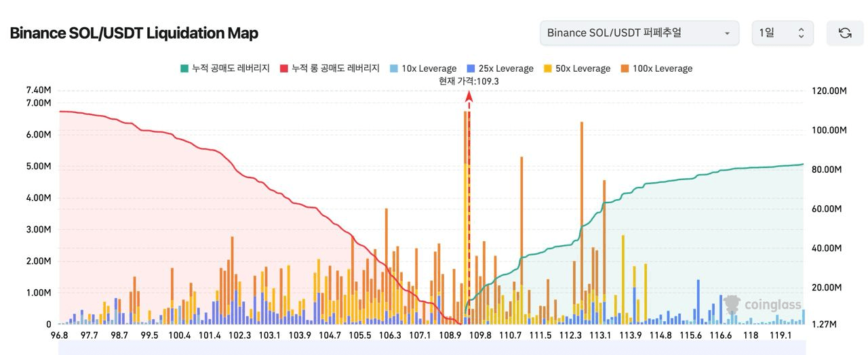
Task: Open the Binance SOL/USDT 퍼페추얼 dropdown
Action: tap(639, 33)
